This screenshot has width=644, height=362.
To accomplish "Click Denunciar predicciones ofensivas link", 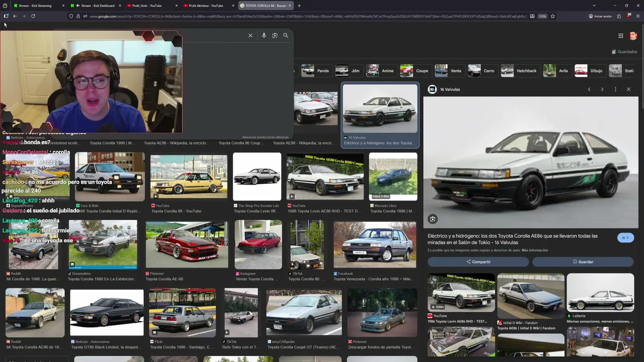I will pyautogui.click(x=265, y=137).
